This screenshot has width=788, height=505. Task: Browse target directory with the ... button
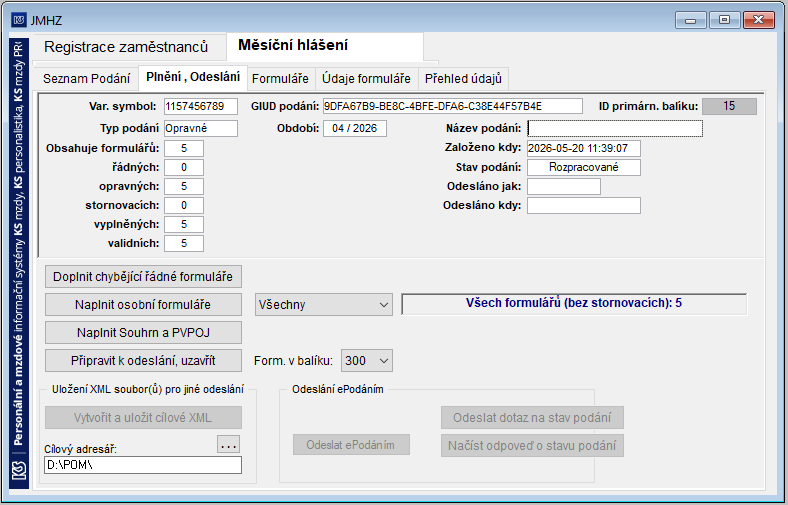coord(229,445)
